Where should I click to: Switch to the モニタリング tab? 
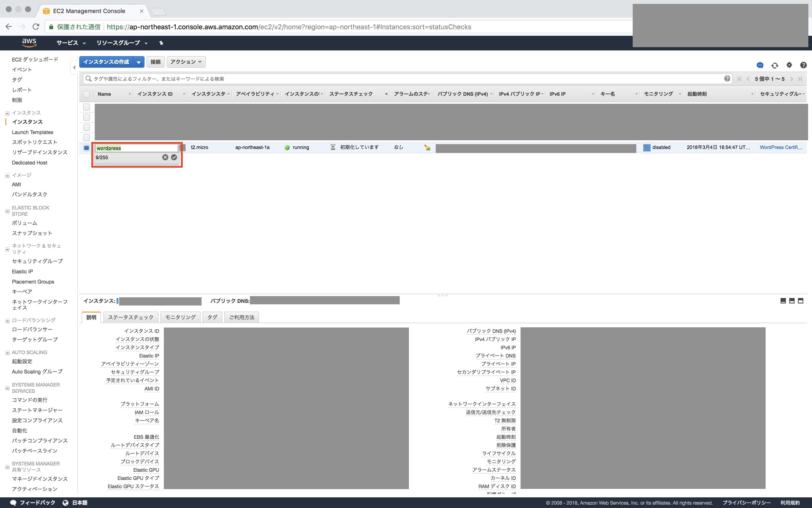point(181,317)
